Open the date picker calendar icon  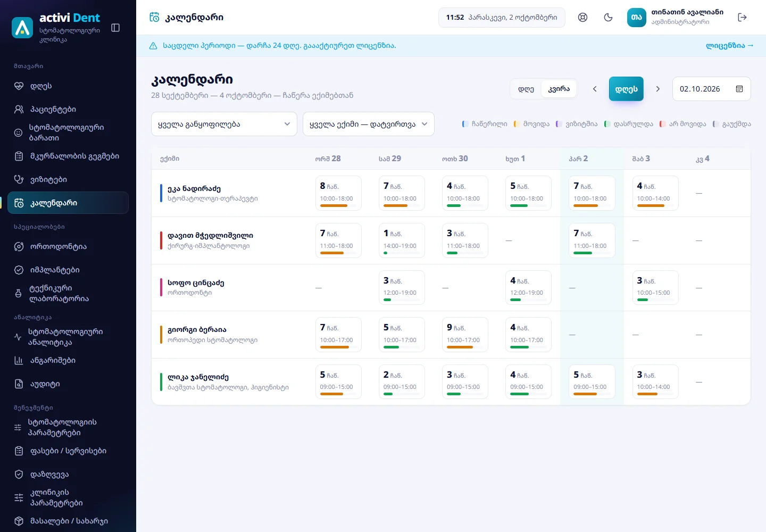pyautogui.click(x=739, y=89)
